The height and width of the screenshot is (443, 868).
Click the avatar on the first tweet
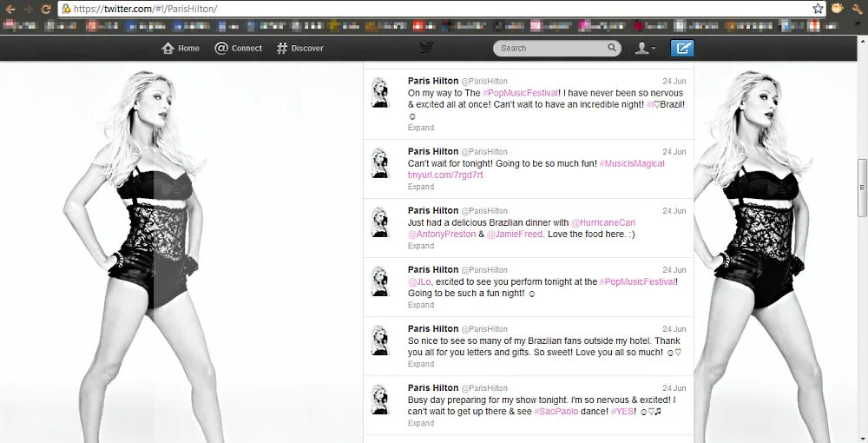click(381, 92)
